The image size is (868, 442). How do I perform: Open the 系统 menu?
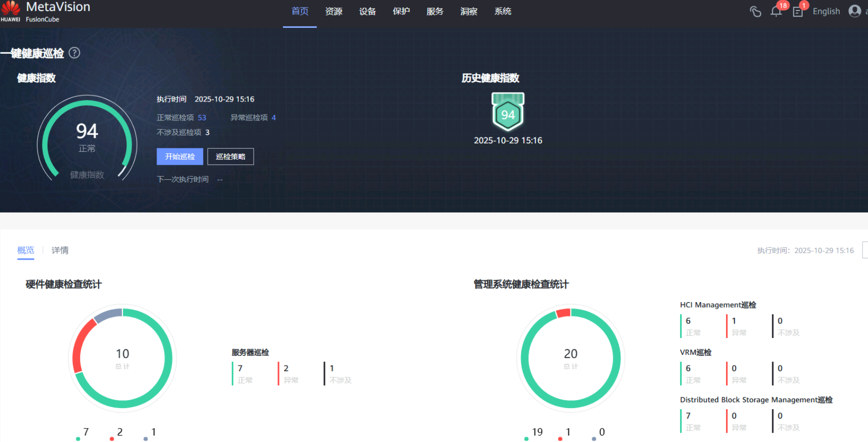(502, 11)
